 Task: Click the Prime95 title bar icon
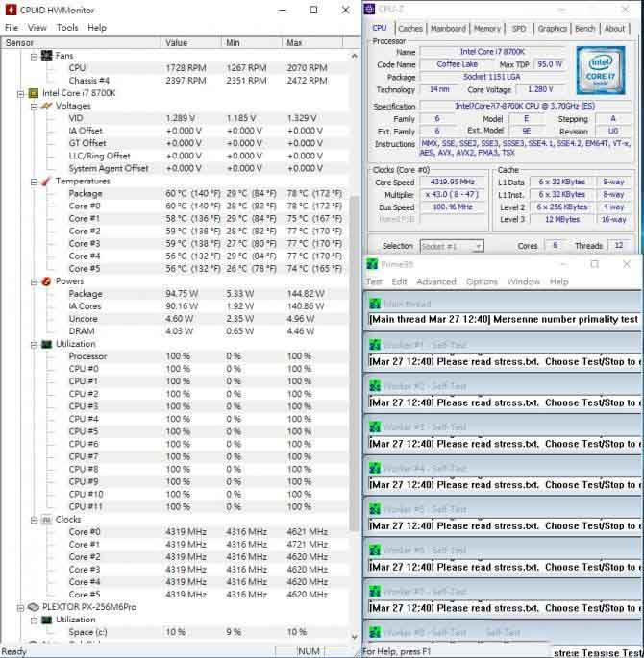372,264
